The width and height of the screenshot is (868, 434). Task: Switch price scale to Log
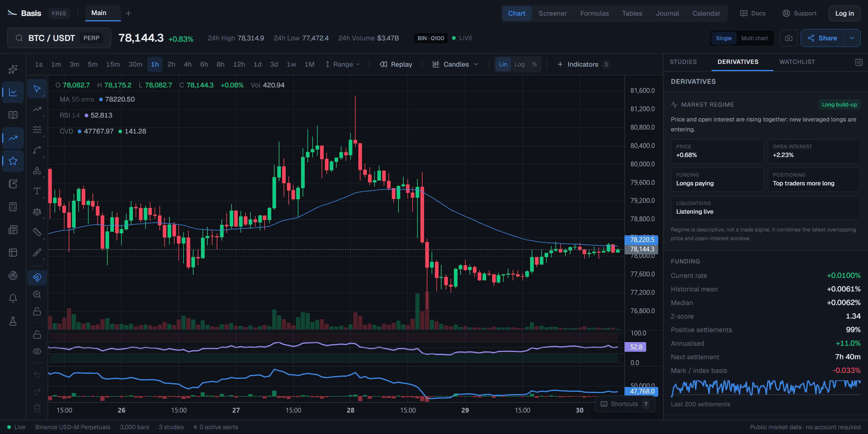coord(519,64)
